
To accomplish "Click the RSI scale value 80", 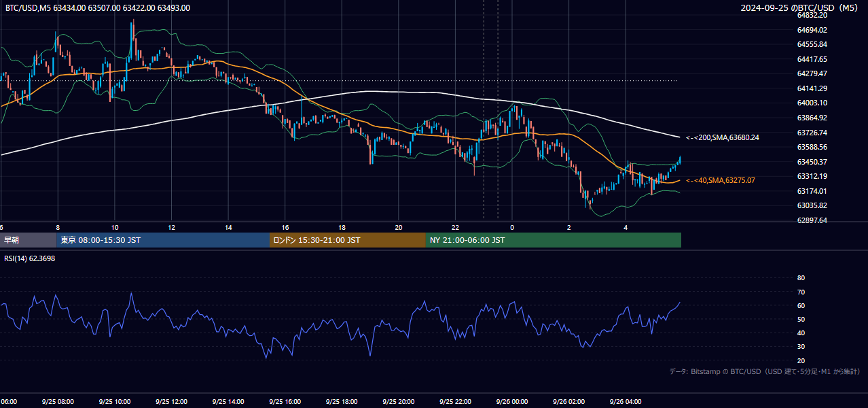I will 801,278.
